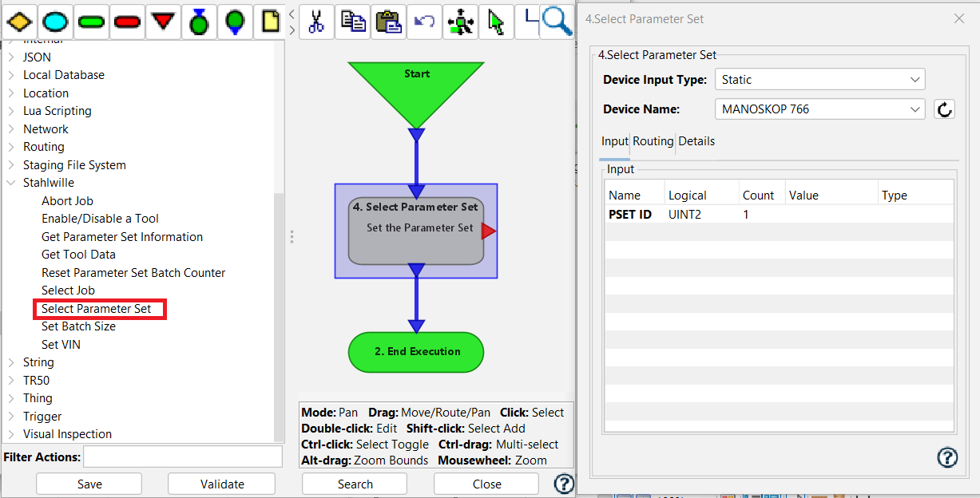The width and height of the screenshot is (980, 498).
Task: Switch to the Routing tab
Action: pos(653,141)
